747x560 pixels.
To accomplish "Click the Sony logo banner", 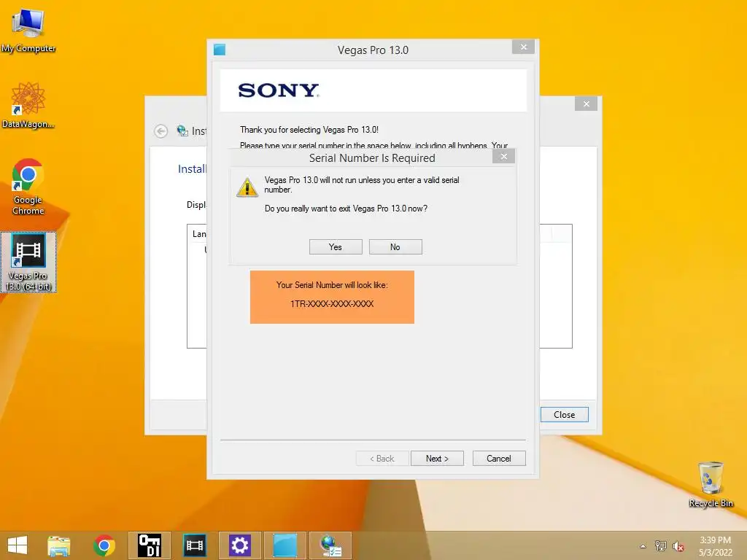I will [373, 90].
